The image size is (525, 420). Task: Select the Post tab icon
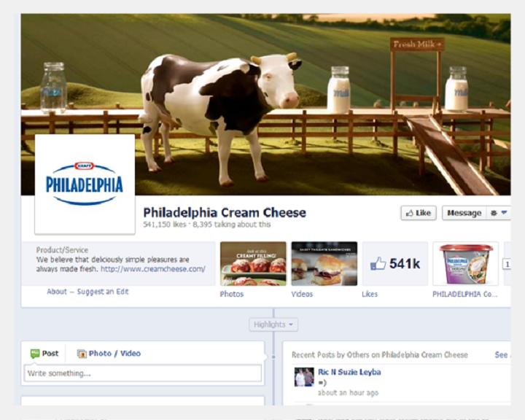[x=35, y=354]
